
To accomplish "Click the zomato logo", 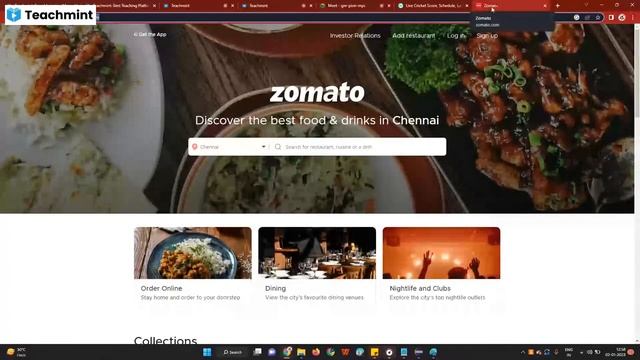I will pos(317,93).
